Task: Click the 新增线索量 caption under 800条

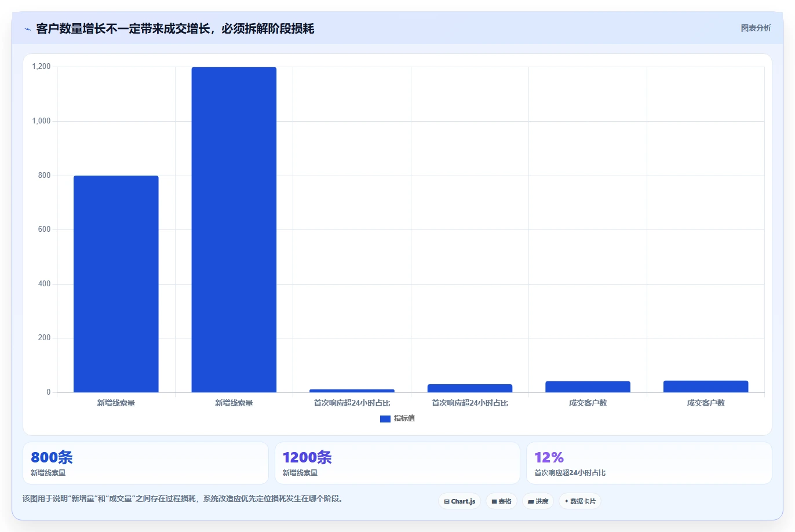Action: click(48, 473)
